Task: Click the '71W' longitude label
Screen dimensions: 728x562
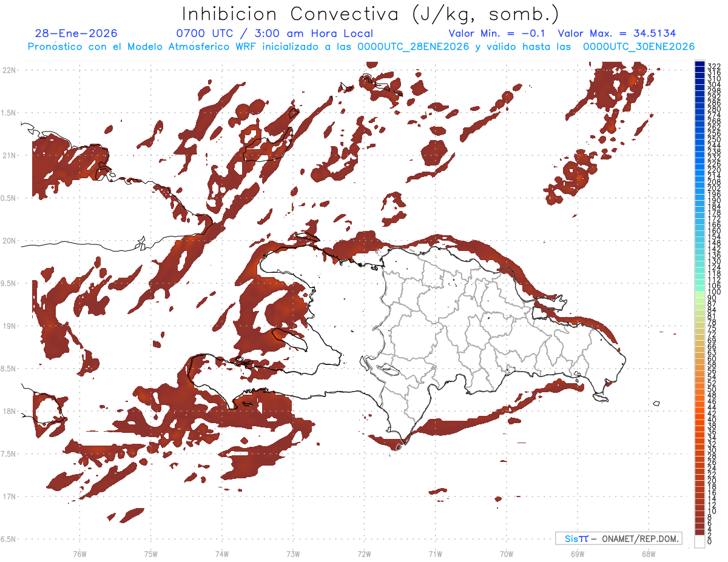Action: click(435, 554)
